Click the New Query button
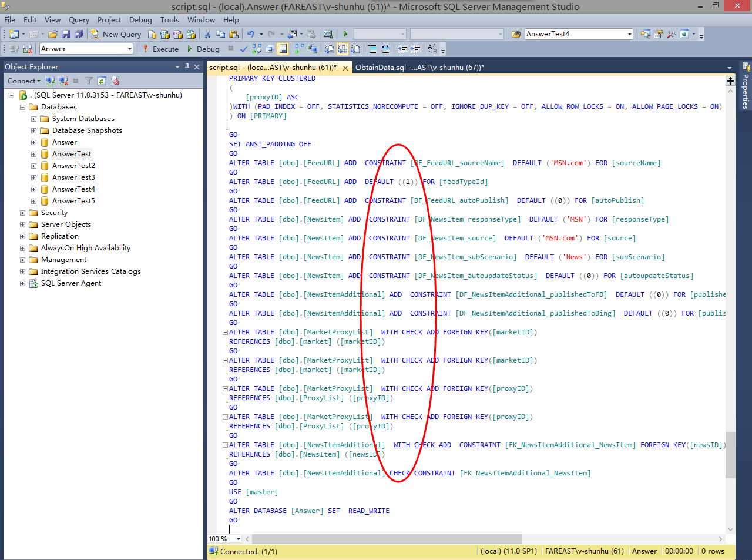The height and width of the screenshot is (560, 752). pos(116,34)
